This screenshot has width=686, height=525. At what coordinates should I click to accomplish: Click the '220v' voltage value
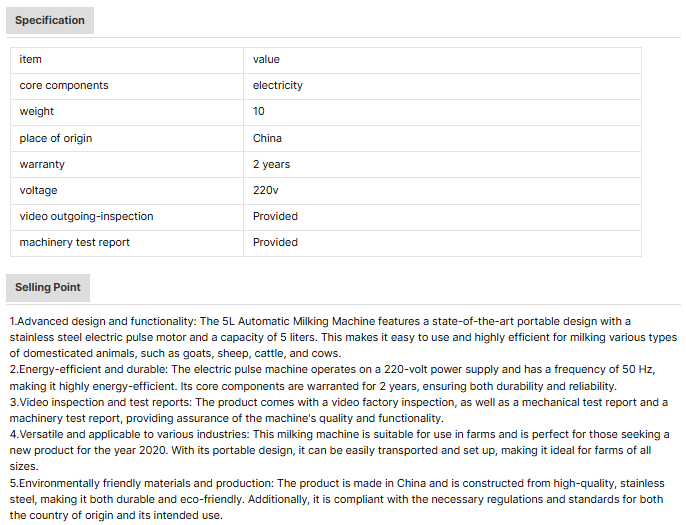266,190
